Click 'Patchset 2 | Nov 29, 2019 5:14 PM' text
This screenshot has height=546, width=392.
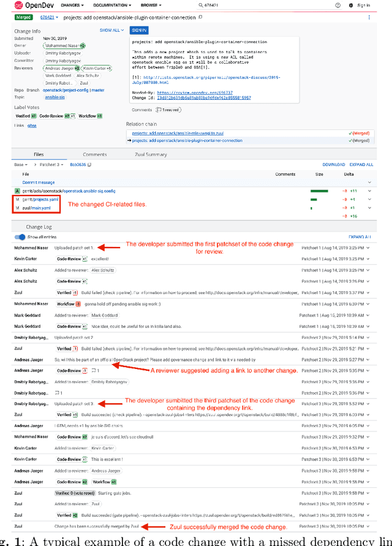point(333,338)
